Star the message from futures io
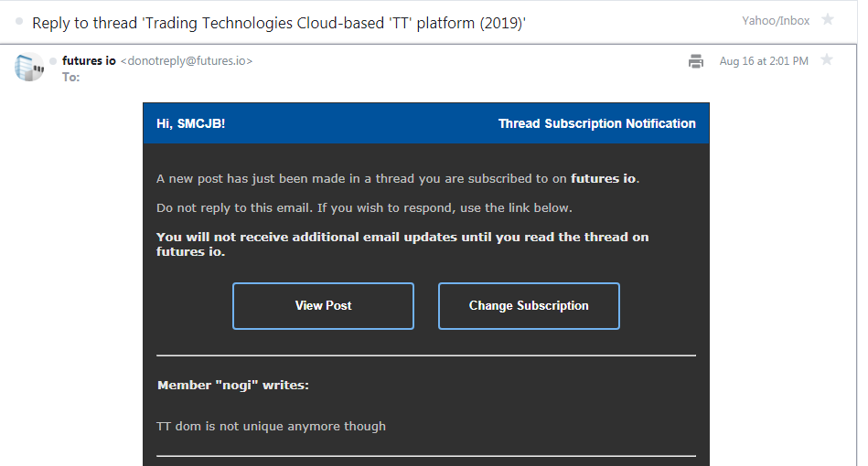This screenshot has height=466, width=868. tap(827, 59)
